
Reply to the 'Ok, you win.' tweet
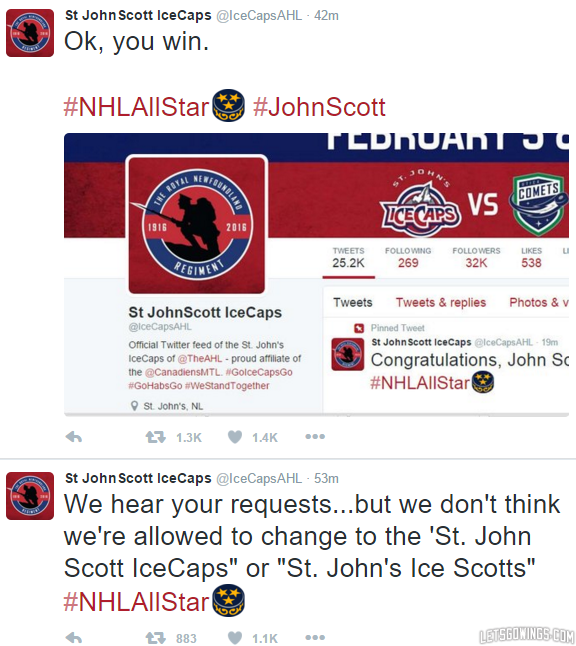click(x=74, y=437)
